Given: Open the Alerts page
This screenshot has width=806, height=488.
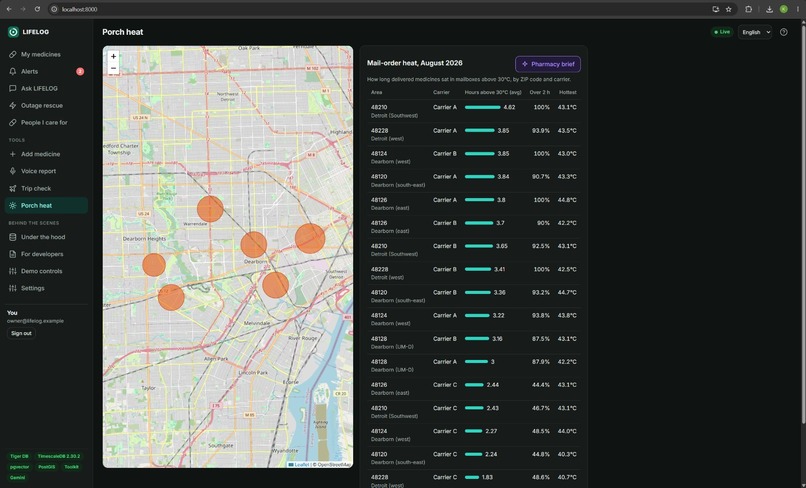Looking at the screenshot, I should [x=46, y=71].
